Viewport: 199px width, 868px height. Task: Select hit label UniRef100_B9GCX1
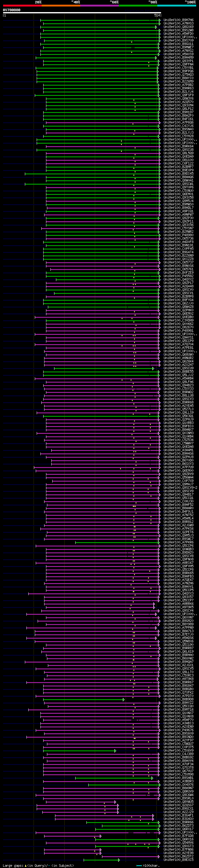click(x=179, y=809)
